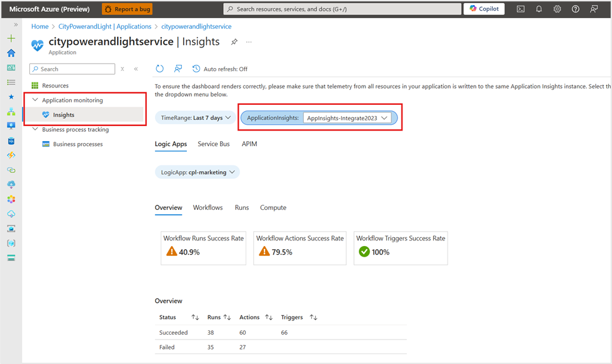Open Cloud Shell from top bar
The image size is (612, 364).
[x=521, y=9]
